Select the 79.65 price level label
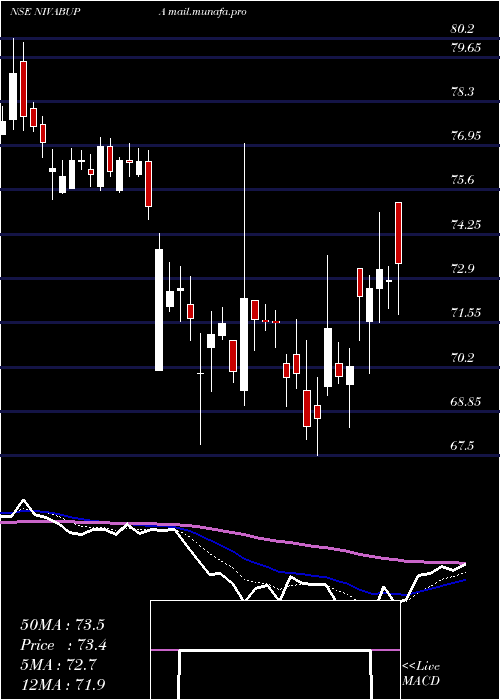The height and width of the screenshot is (700, 500). click(466, 48)
